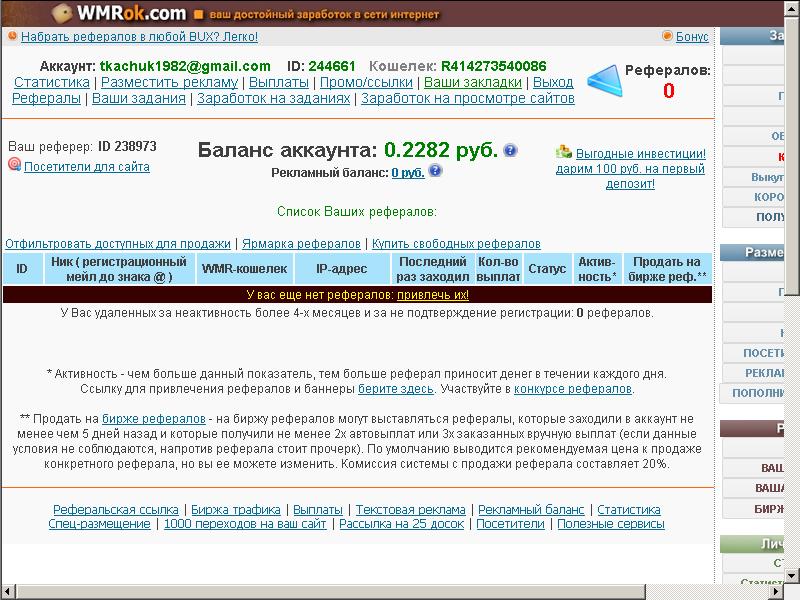Open the Рефералы menu link
The width and height of the screenshot is (800, 600).
(x=46, y=98)
